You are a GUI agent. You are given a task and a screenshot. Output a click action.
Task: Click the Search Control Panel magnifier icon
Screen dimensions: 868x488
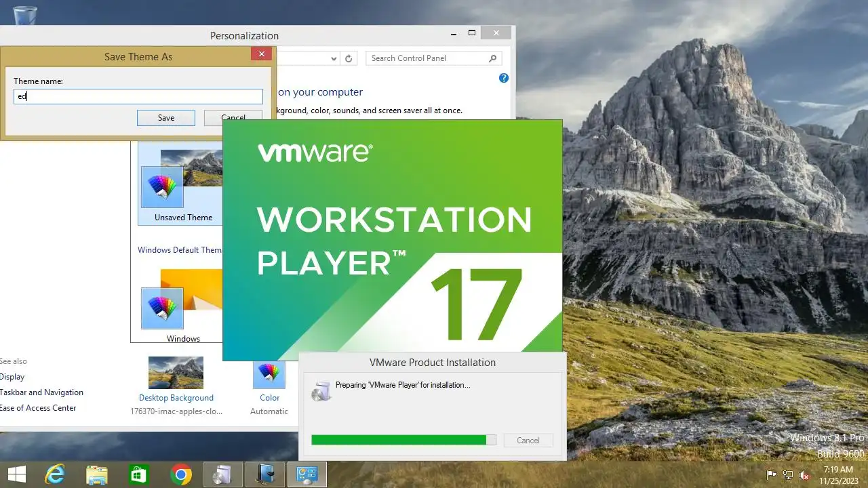pyautogui.click(x=493, y=58)
